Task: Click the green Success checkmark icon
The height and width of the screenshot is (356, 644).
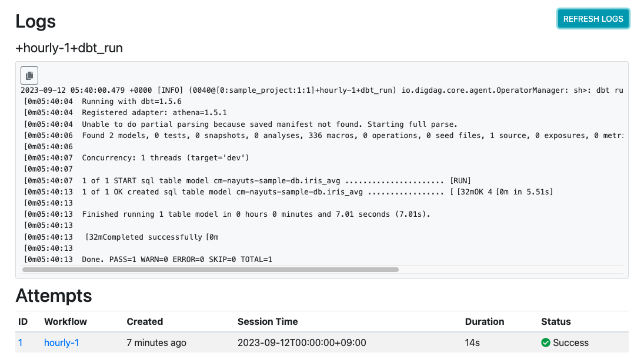Action: tap(546, 342)
